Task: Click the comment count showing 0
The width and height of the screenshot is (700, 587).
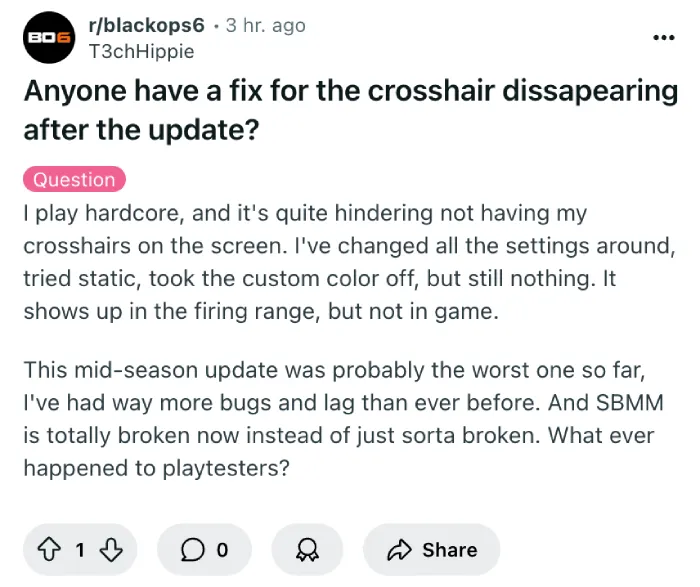Action: tap(222, 550)
